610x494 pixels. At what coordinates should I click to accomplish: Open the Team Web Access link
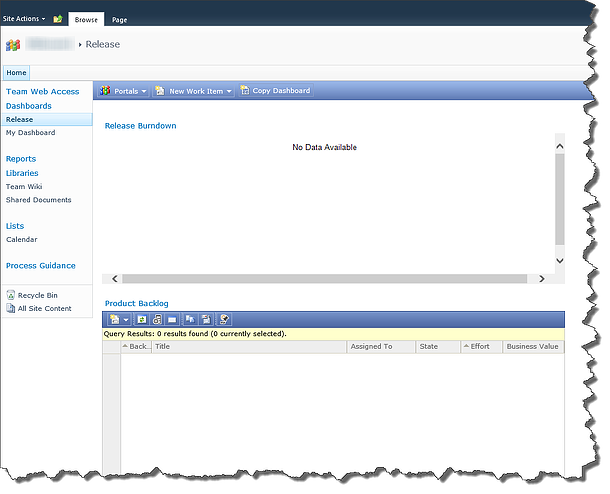click(42, 92)
